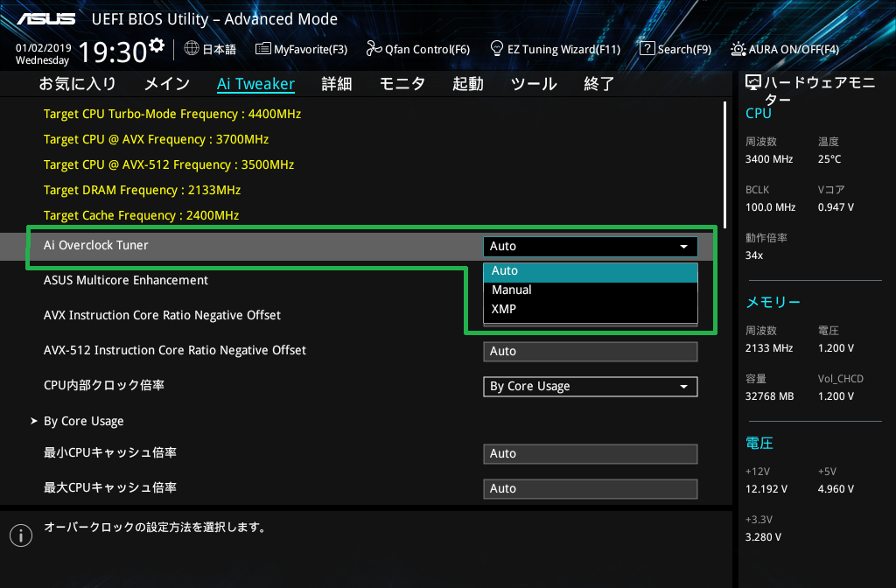Click AVX-512 Negative Offset Auto field
Viewport: 896px width, 588px height.
(591, 352)
